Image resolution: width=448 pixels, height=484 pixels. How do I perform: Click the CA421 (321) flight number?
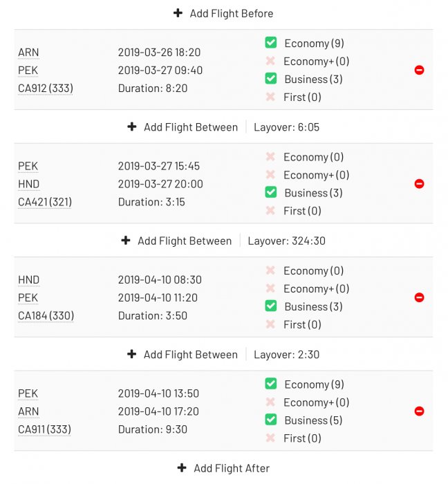[x=45, y=202]
